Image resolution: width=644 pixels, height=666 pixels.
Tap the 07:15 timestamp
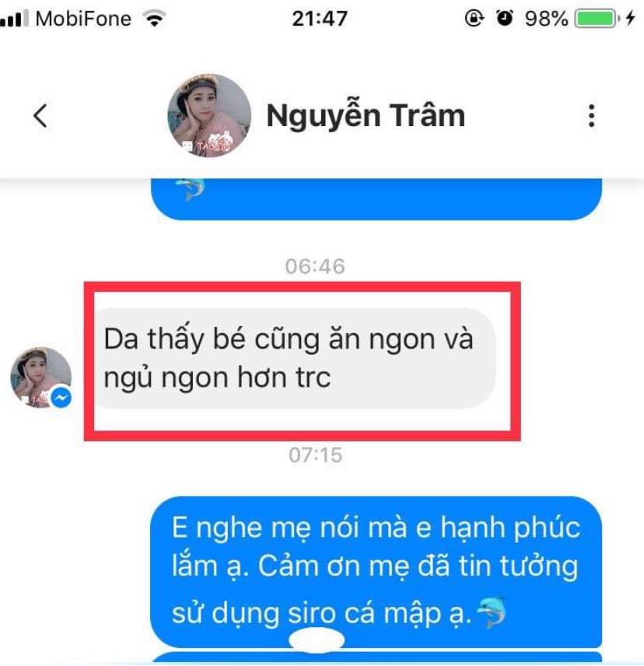[316, 455]
